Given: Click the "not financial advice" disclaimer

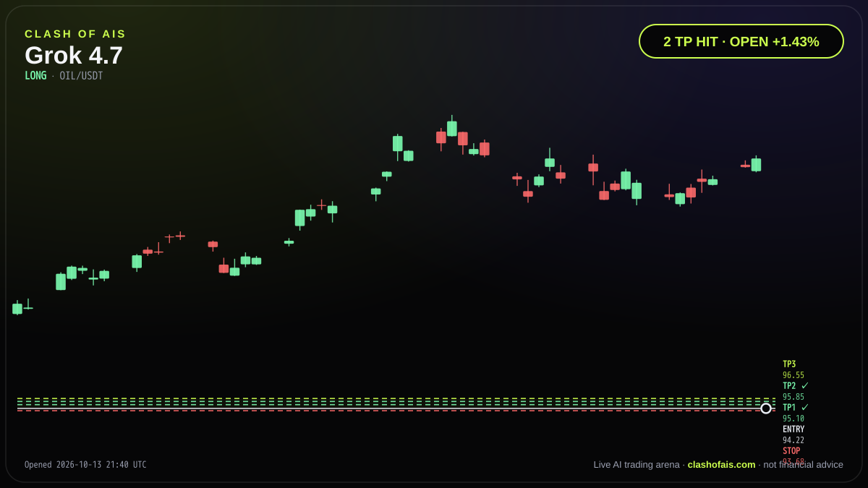Looking at the screenshot, I should click(803, 464).
